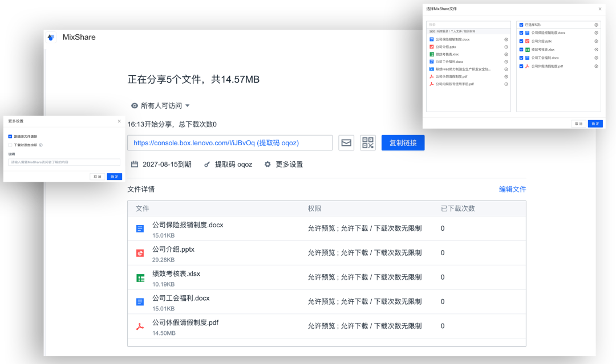
Task: Uncheck 公司工会福利.docx in selected list
Action: pos(521,58)
